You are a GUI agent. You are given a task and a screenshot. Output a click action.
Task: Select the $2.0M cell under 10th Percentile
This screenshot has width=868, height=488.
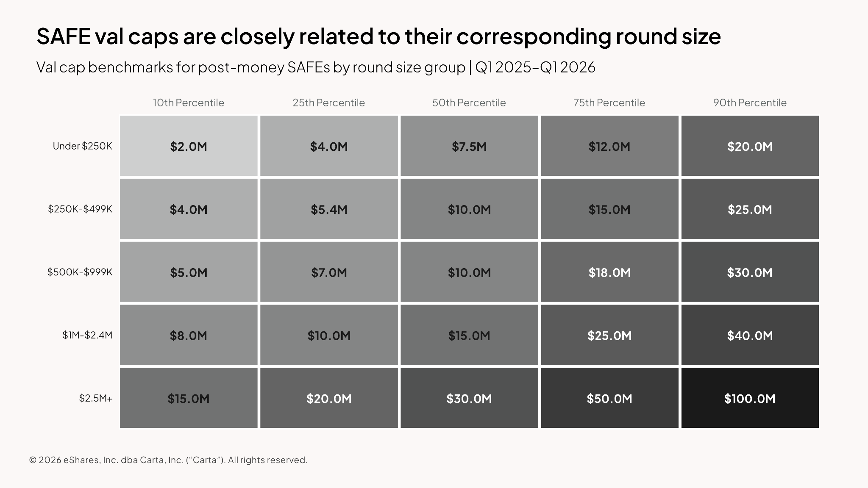189,146
